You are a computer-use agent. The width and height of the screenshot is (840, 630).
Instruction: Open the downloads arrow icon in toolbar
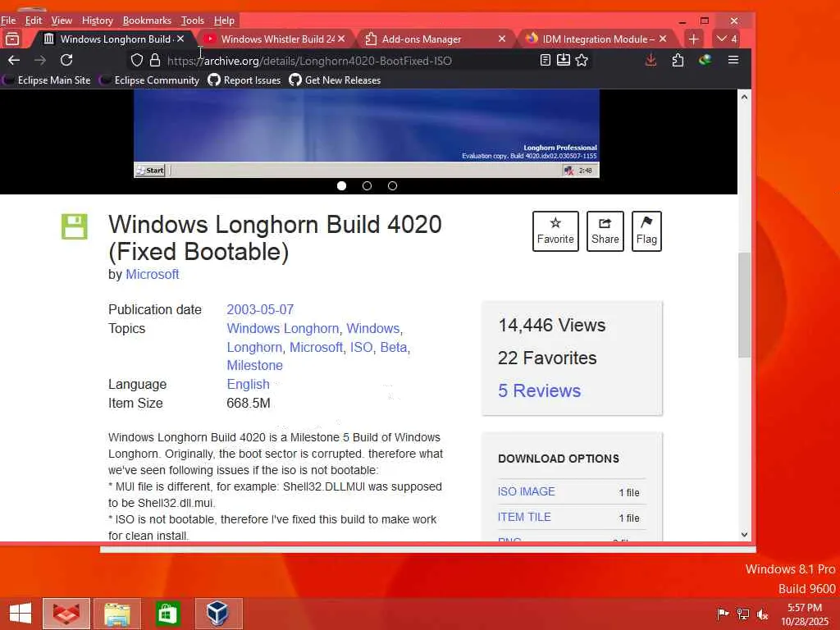651,60
